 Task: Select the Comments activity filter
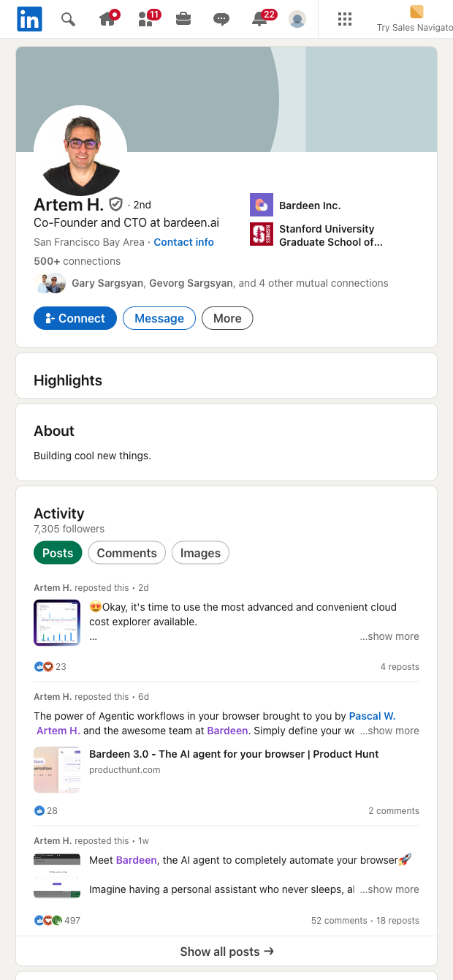click(x=127, y=553)
